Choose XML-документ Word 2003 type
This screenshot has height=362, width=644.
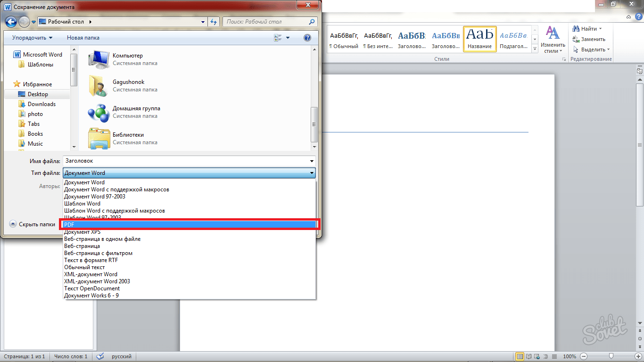point(189,281)
